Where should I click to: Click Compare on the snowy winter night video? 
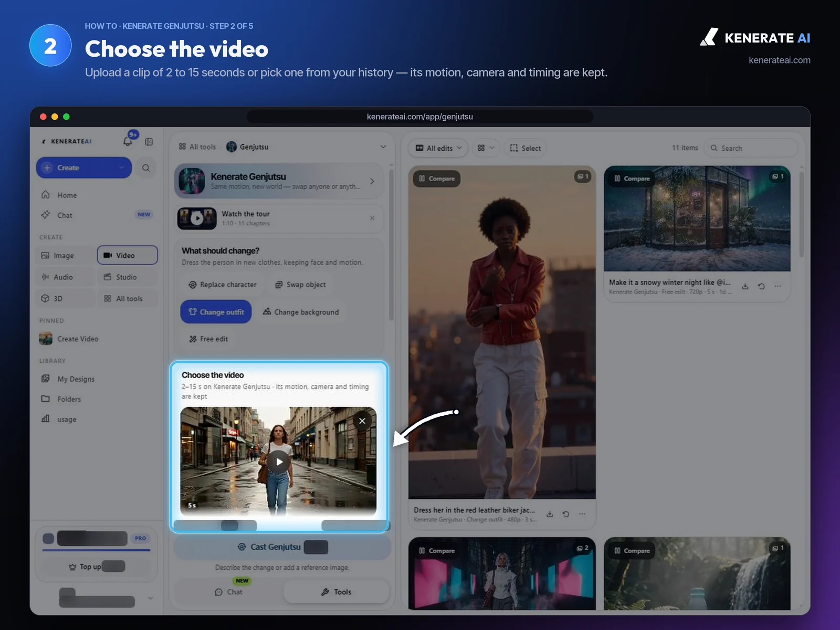[632, 178]
